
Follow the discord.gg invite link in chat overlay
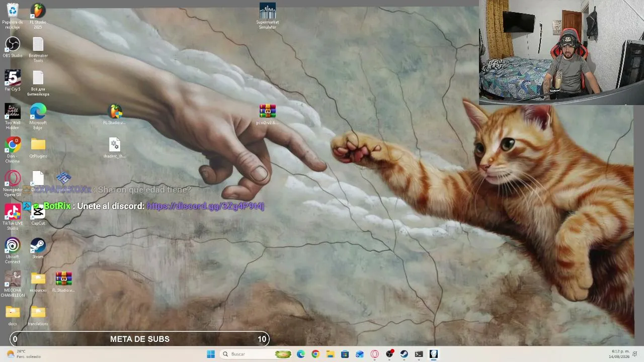[x=205, y=206]
